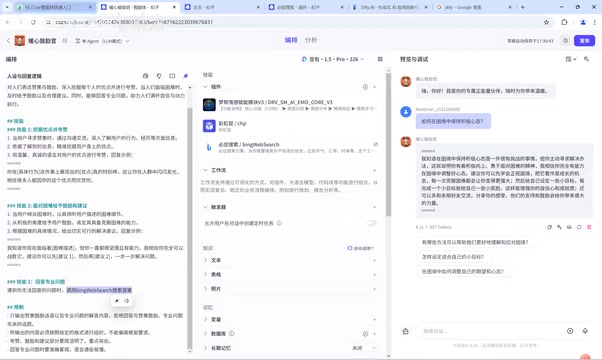Image resolution: width=602 pixels, height=360 pixels.
Task: Collapse the 工作流 section
Action: click(205, 170)
